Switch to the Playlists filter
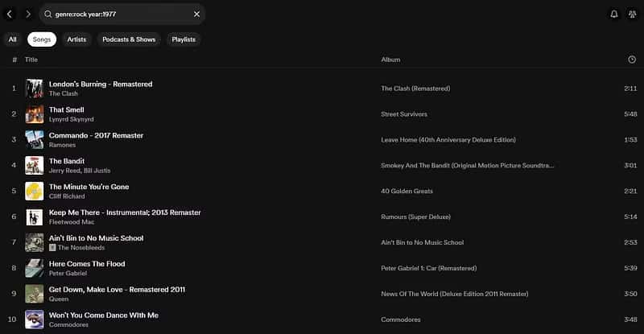The height and width of the screenshot is (334, 644). 184,39
